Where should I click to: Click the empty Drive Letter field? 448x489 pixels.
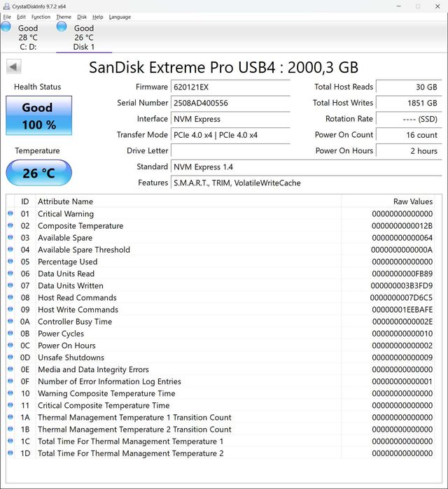tap(230, 151)
